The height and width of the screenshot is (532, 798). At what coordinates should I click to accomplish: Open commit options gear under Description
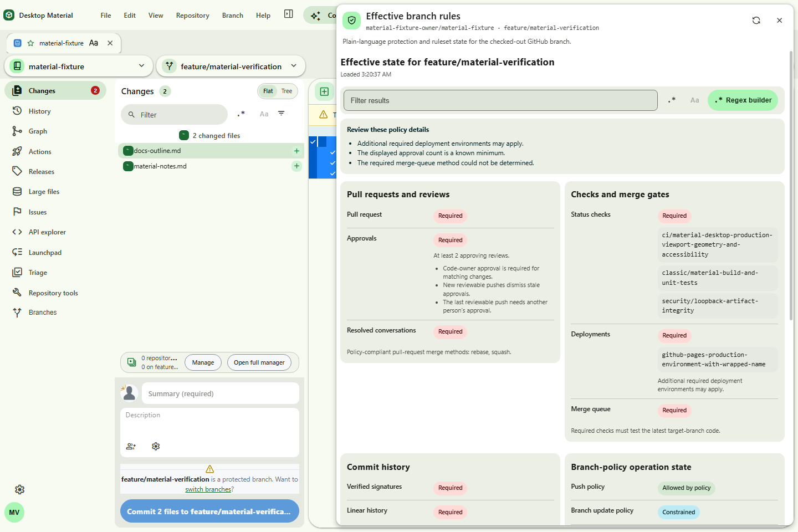(156, 446)
